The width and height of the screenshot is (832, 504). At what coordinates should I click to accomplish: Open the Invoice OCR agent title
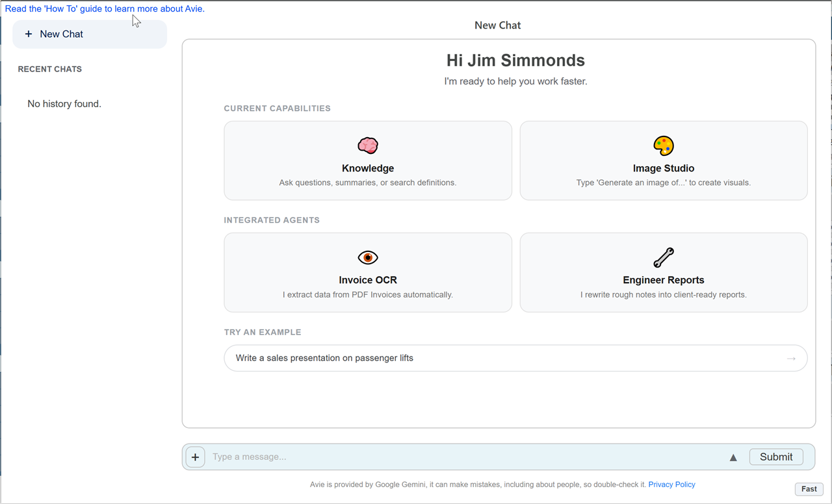(x=368, y=280)
